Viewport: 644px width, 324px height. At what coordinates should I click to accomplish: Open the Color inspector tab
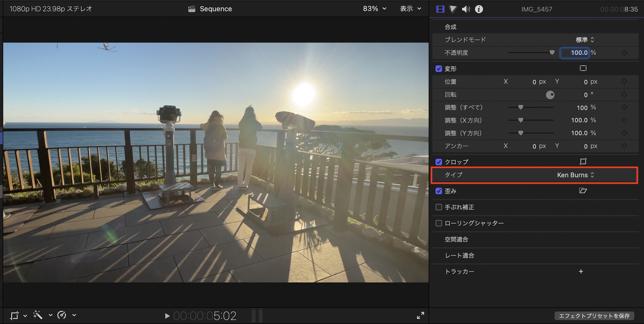tap(453, 9)
